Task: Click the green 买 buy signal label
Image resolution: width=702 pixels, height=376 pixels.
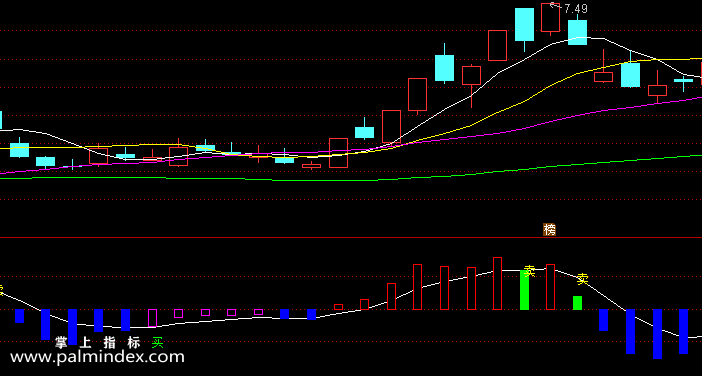Action: tap(158, 343)
